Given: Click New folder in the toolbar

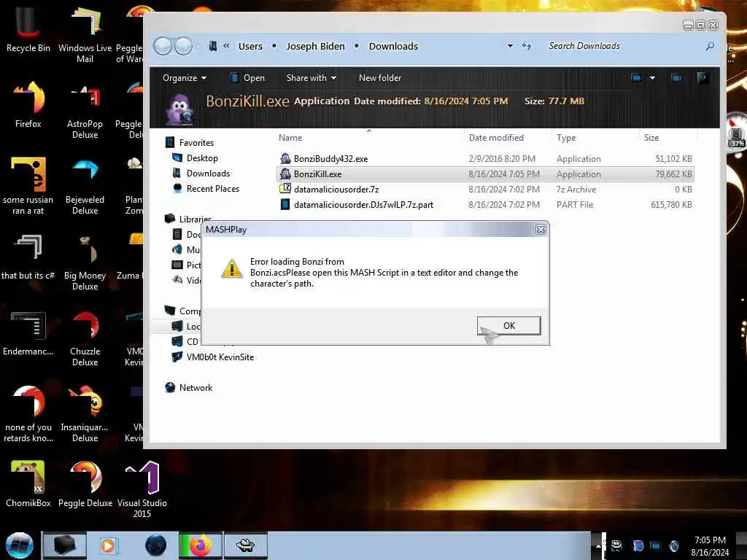Looking at the screenshot, I should [379, 78].
